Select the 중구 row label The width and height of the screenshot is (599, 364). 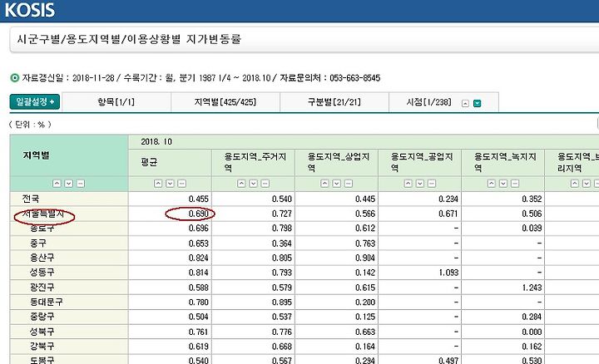(38, 243)
